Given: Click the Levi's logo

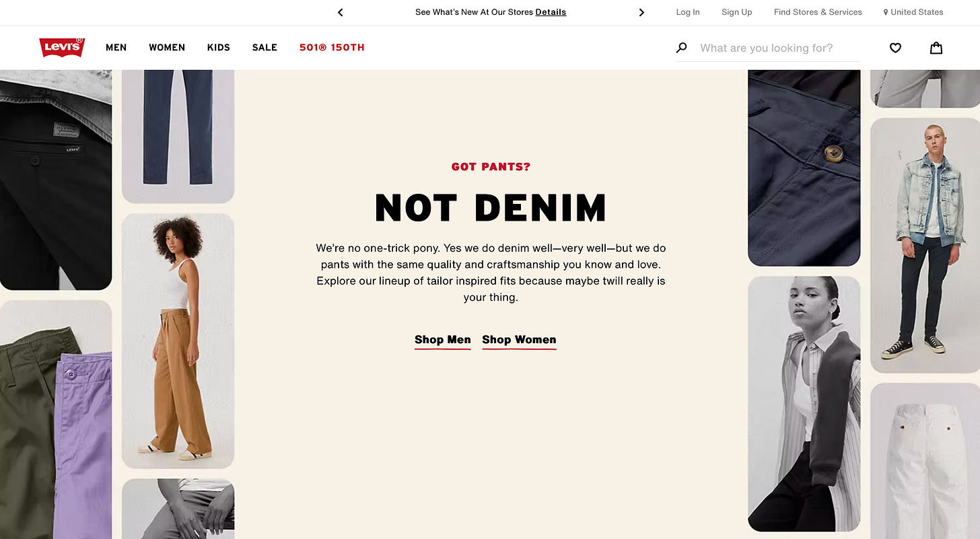Looking at the screenshot, I should (61, 47).
